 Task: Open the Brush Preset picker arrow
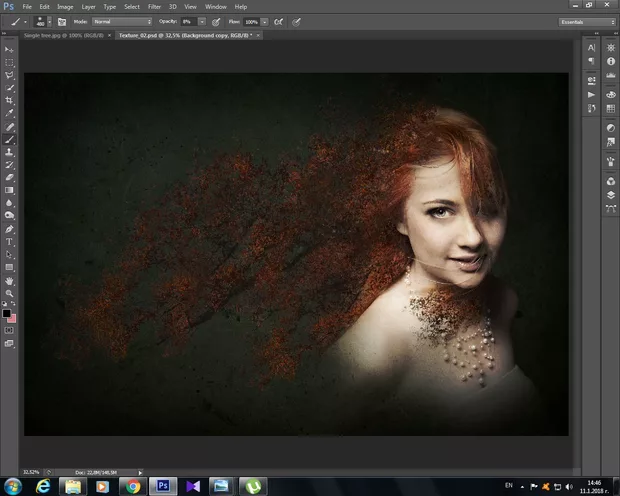(50, 21)
